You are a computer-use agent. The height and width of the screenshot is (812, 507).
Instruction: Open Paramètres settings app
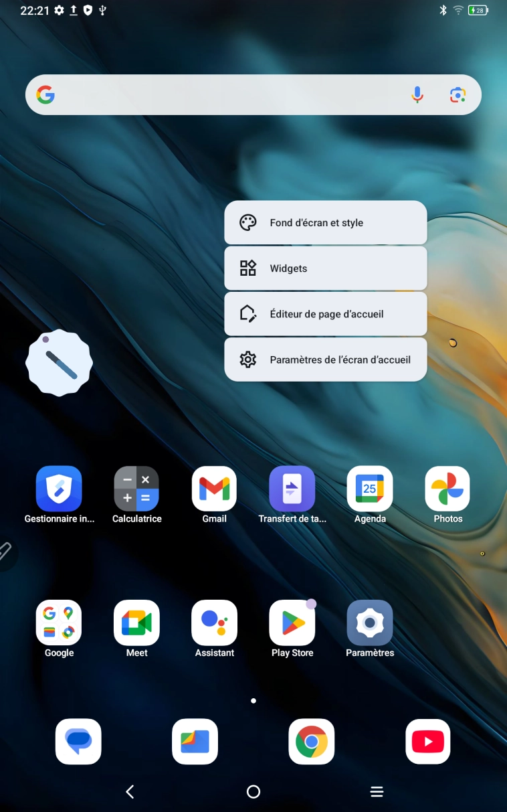coord(370,623)
